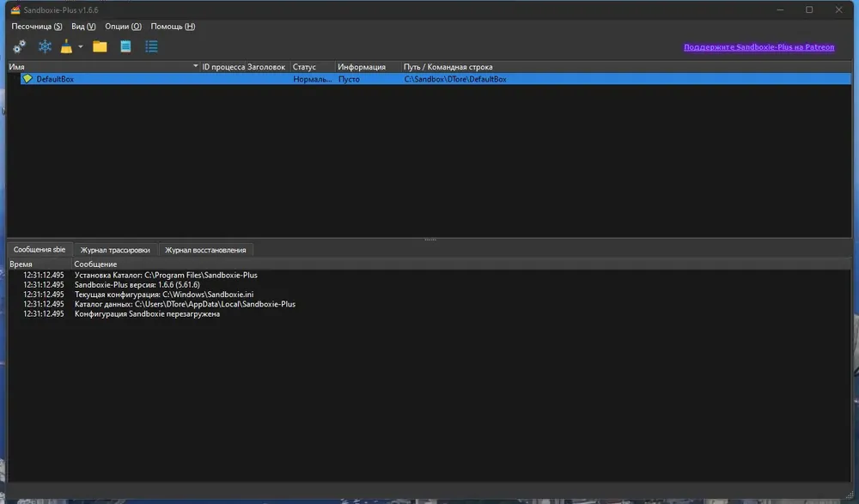
Task: Open the Поддержите Sandboxie-Plus на Patreon link
Action: click(x=758, y=47)
